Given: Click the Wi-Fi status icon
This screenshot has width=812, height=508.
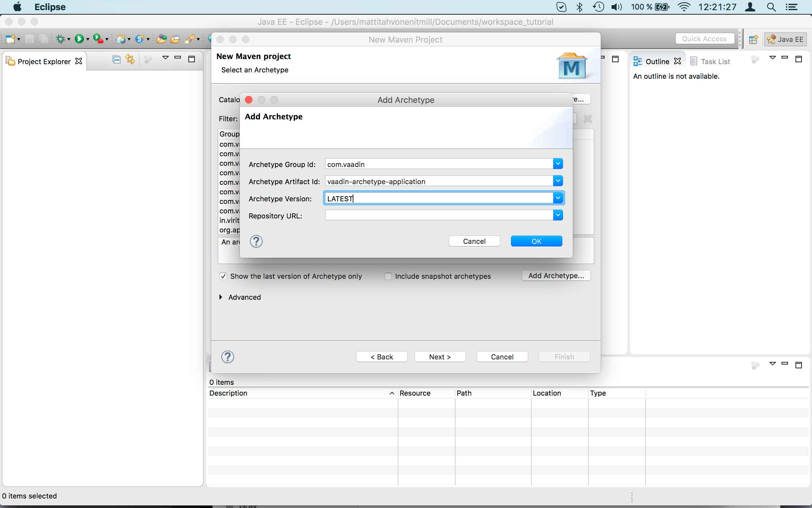Looking at the screenshot, I should tap(684, 7).
